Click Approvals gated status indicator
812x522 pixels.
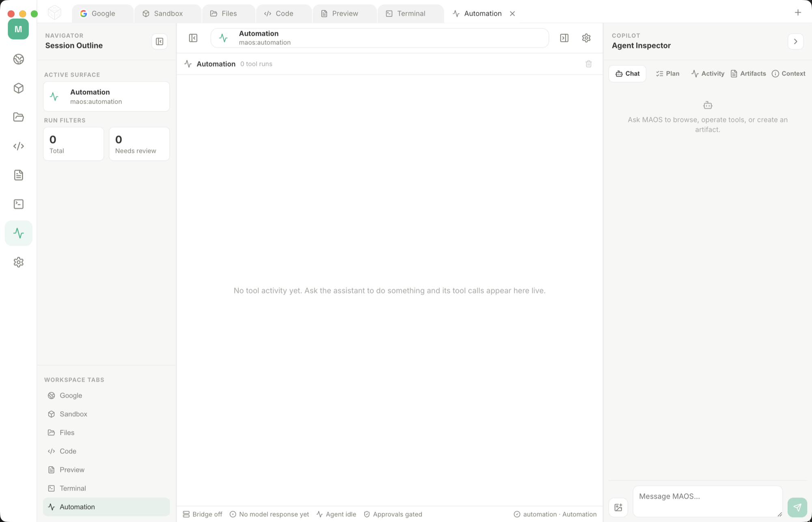point(393,514)
